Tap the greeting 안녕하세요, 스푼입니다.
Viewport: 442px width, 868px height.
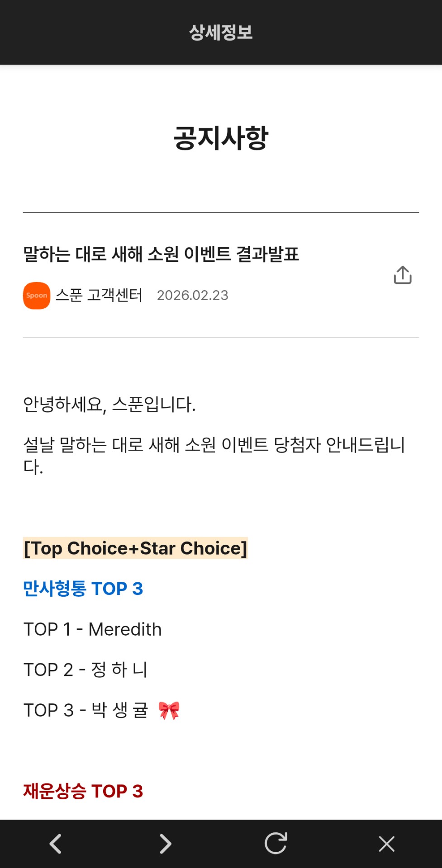[x=109, y=404]
